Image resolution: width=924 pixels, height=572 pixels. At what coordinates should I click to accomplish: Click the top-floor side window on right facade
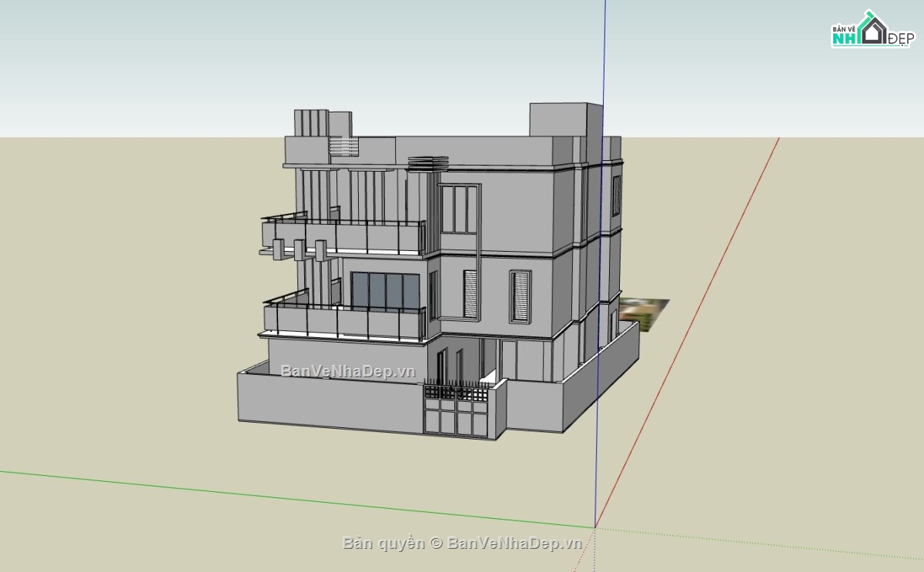pyautogui.click(x=616, y=196)
